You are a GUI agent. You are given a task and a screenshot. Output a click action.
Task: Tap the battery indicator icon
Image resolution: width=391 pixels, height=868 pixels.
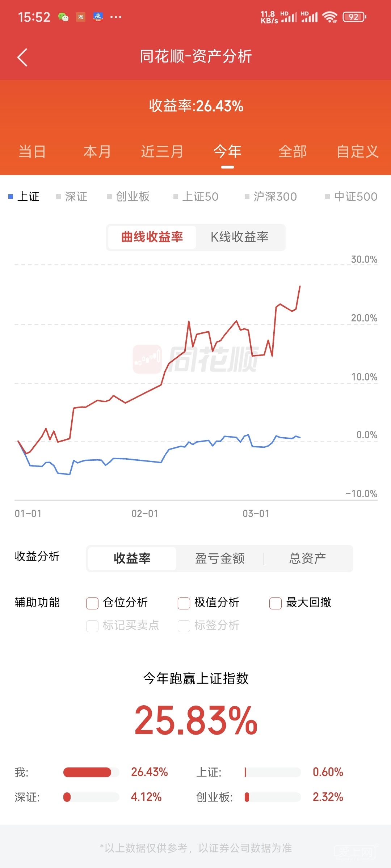tap(354, 17)
